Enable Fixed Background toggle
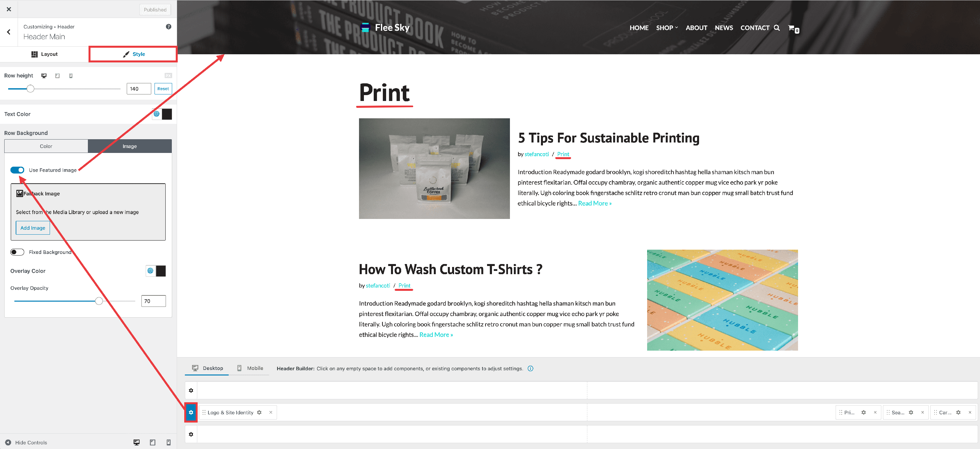Viewport: 980px width, 449px height. [18, 252]
